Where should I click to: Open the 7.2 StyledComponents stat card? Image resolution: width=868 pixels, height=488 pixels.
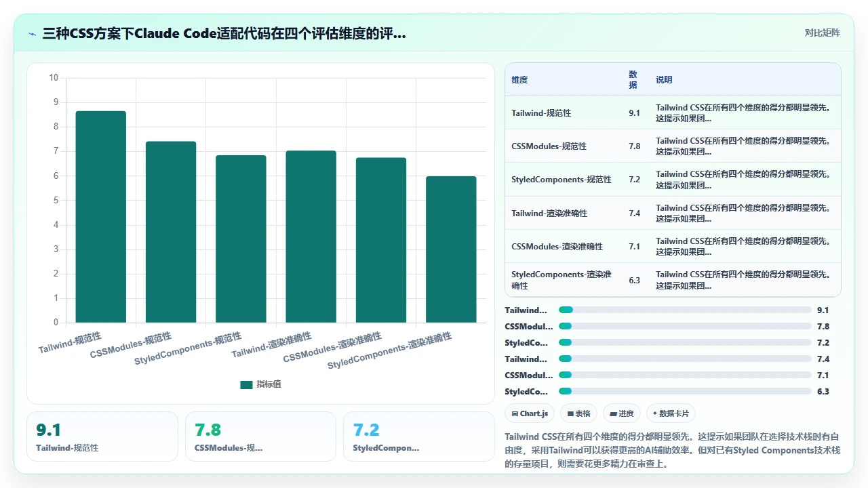coord(419,436)
